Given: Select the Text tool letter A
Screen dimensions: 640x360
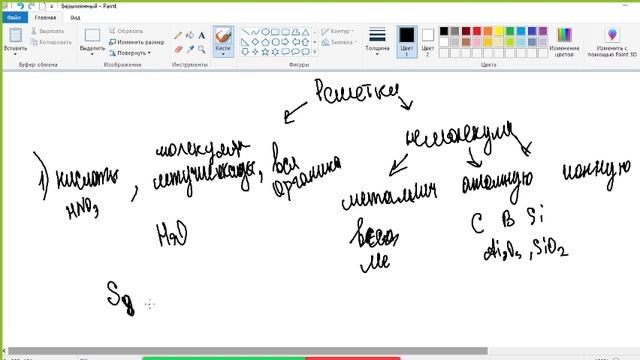Looking at the screenshot, I should pos(202,36).
